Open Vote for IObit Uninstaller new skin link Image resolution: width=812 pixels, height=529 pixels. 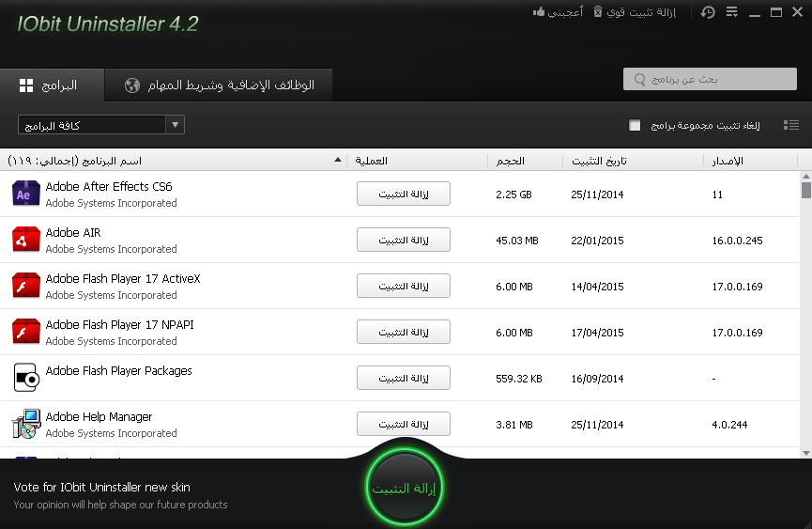click(x=102, y=487)
